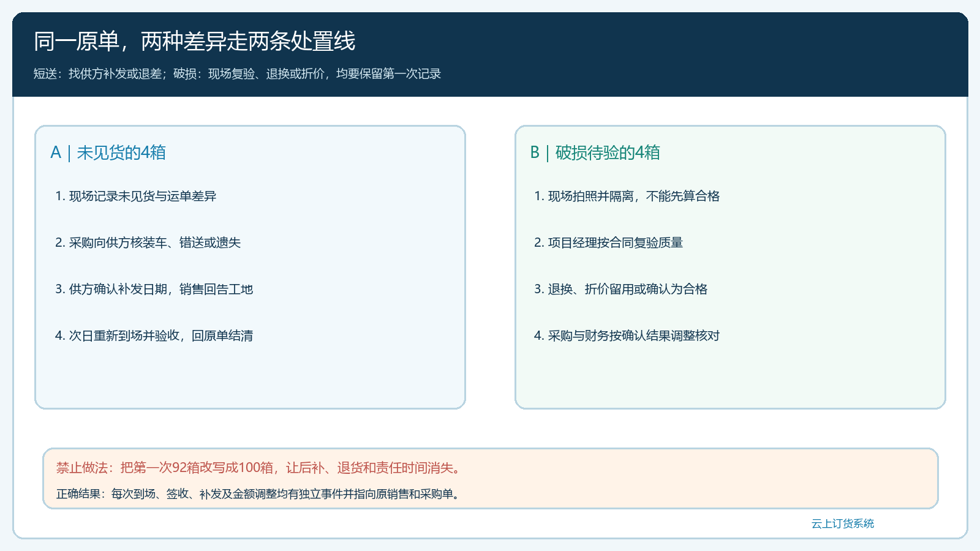980x551 pixels.
Task: Select the subtitle line starting with 短送
Action: 237,73
